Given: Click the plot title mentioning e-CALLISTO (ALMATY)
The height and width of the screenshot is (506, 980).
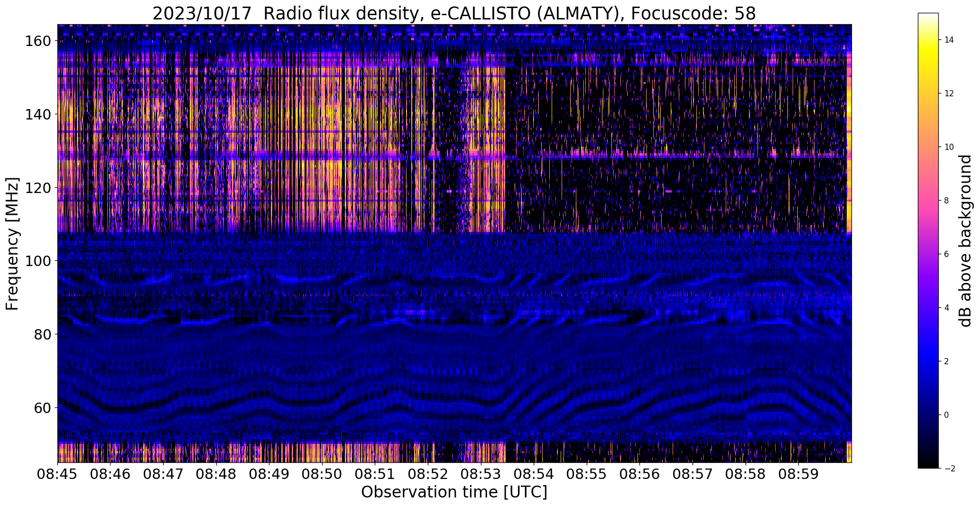Looking at the screenshot, I should (x=454, y=13).
